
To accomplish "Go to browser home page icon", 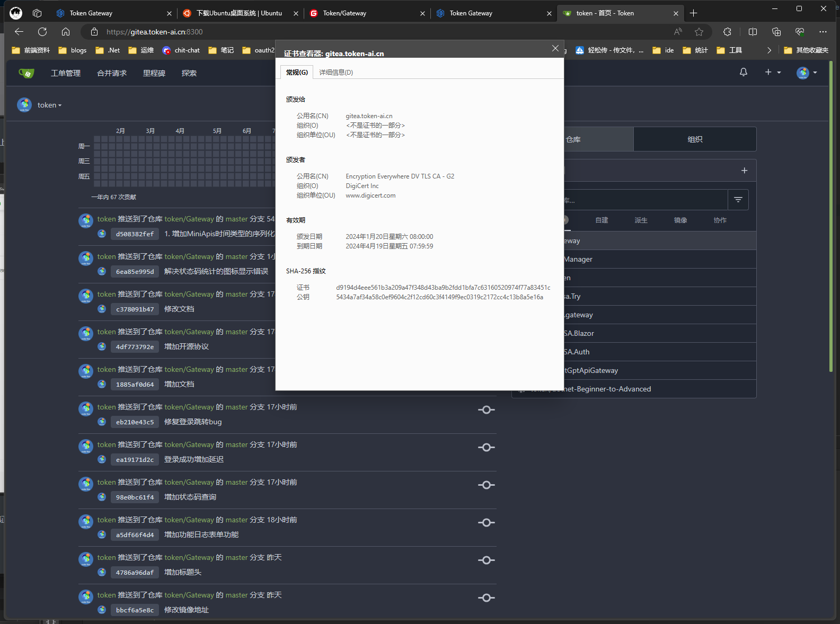I will 66,32.
